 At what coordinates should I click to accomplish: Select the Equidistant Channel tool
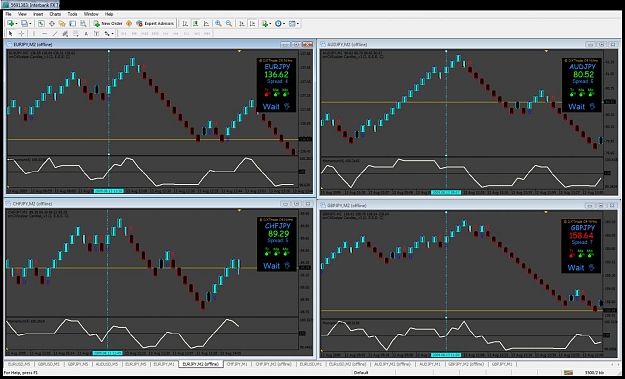coord(65,33)
